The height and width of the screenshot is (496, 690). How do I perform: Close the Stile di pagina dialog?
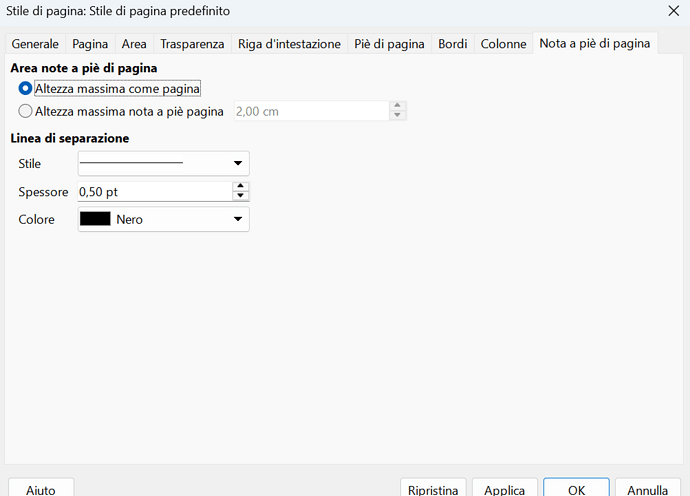point(674,11)
